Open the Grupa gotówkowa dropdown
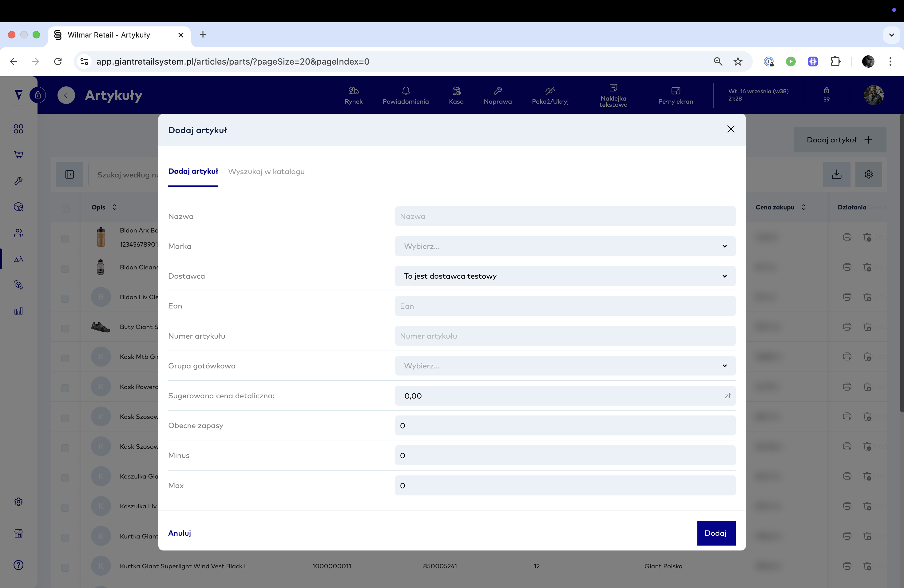The image size is (904, 588). (x=565, y=365)
